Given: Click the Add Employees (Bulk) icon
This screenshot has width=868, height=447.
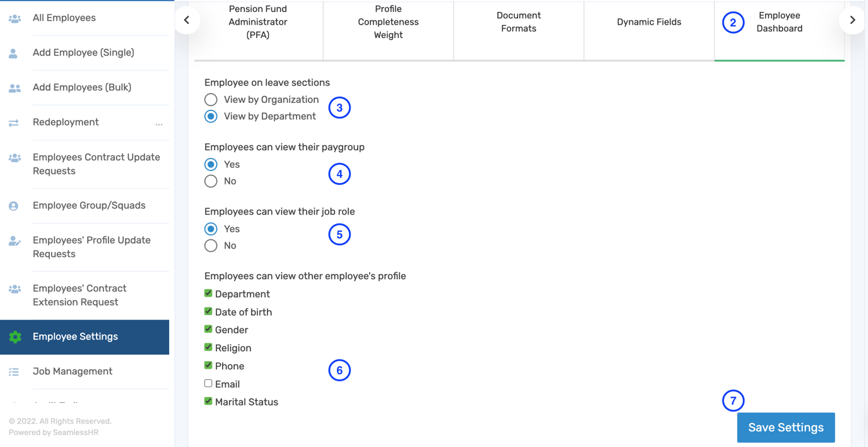Looking at the screenshot, I should tap(15, 88).
